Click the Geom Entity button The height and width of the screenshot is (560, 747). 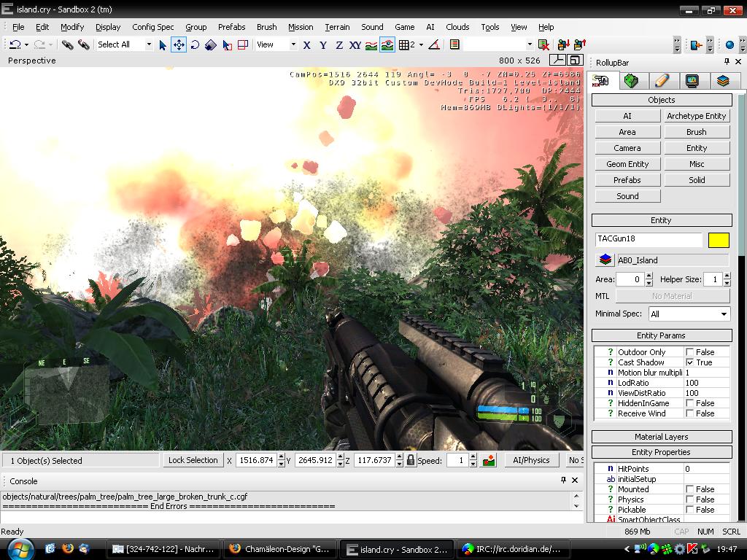click(x=627, y=164)
